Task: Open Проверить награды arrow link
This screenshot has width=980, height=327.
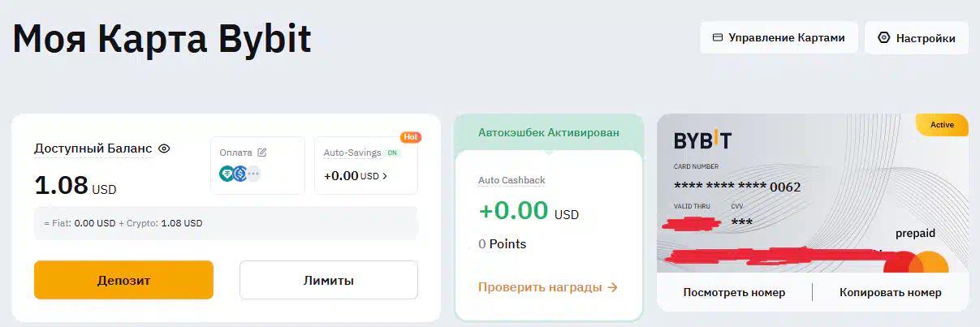Action: pyautogui.click(x=548, y=286)
